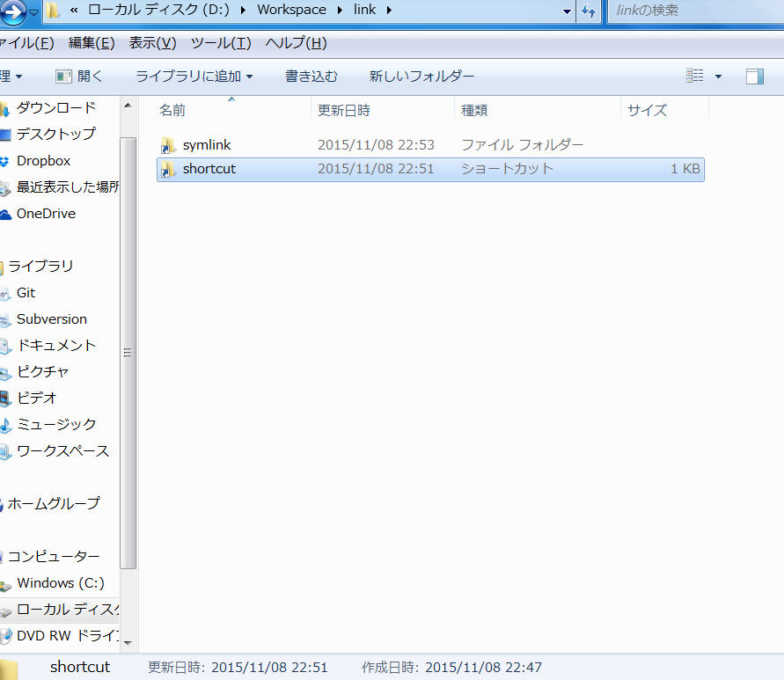Open the ツール(T) menu
Viewport: 784px width, 680px height.
click(220, 43)
